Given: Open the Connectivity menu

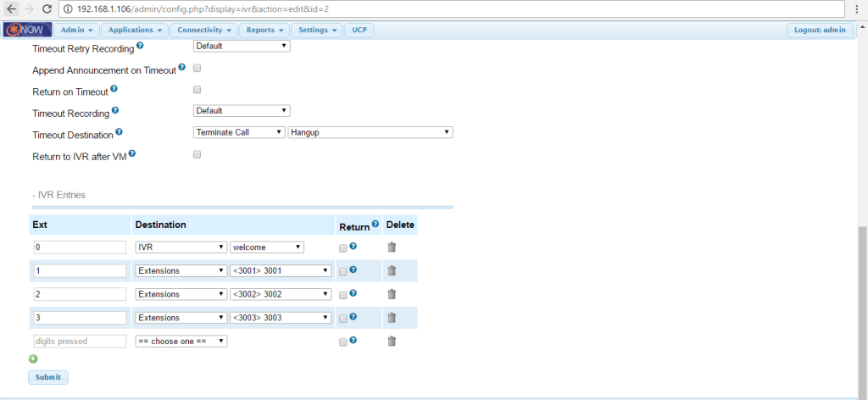Looking at the screenshot, I should 203,30.
